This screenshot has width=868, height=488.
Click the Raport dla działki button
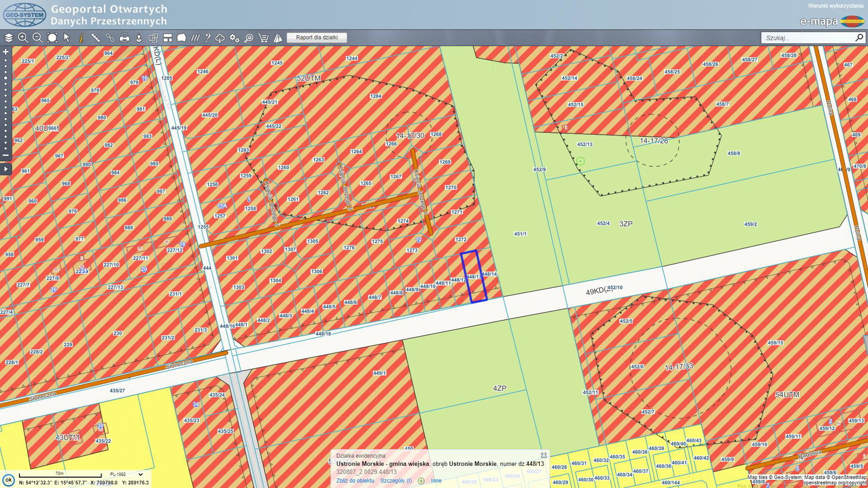pos(317,37)
